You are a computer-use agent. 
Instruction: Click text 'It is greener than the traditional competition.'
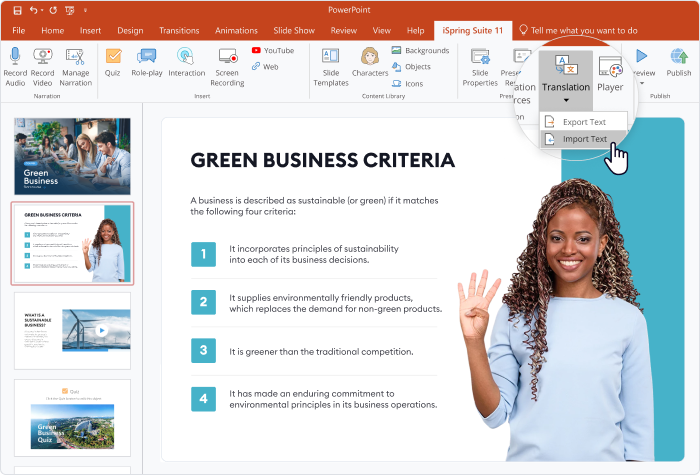coord(321,352)
